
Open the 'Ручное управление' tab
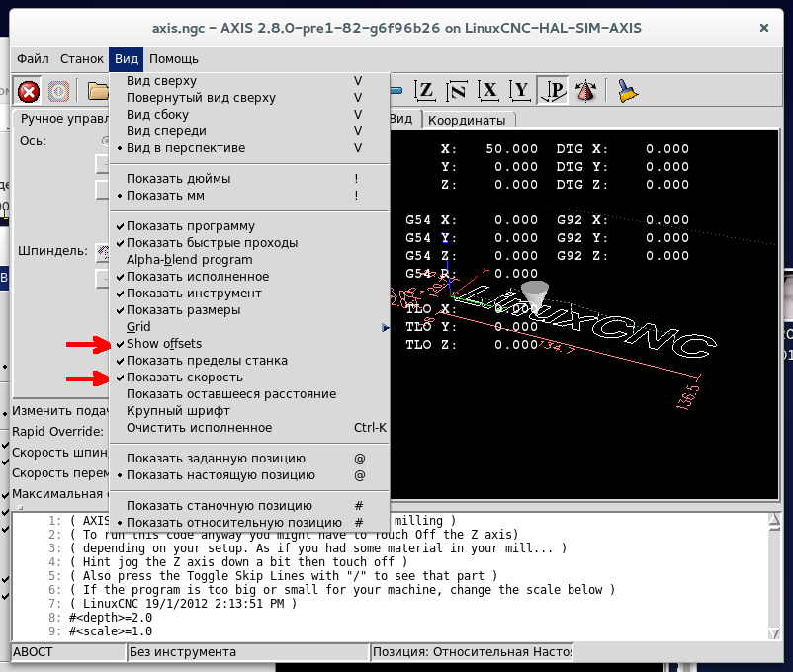63,119
